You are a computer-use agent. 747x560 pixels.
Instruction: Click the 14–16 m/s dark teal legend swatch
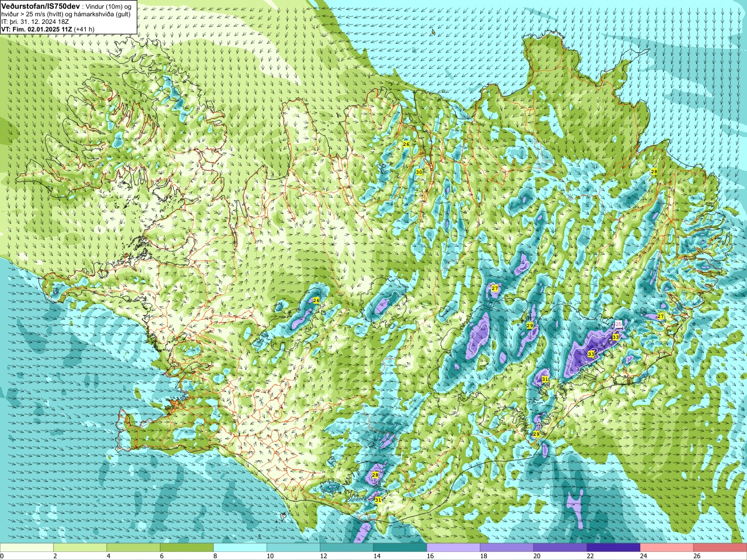click(400, 548)
